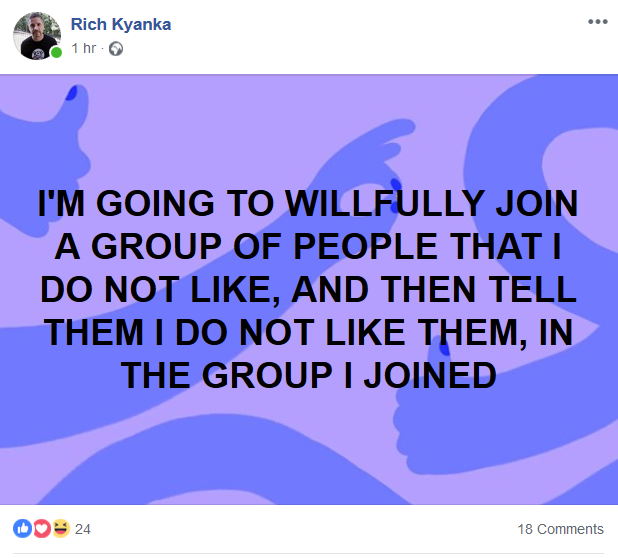
Task: Show who reacted via the 24 count
Action: point(83,529)
